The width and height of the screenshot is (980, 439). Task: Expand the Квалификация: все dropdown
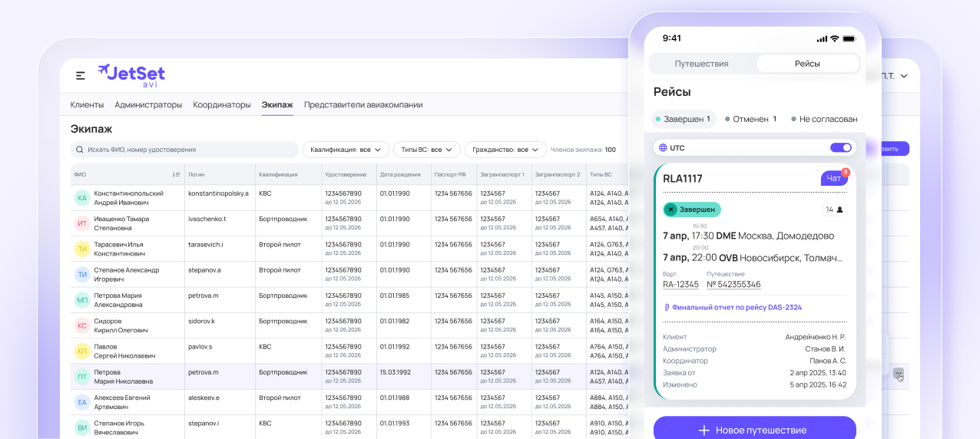tap(345, 150)
